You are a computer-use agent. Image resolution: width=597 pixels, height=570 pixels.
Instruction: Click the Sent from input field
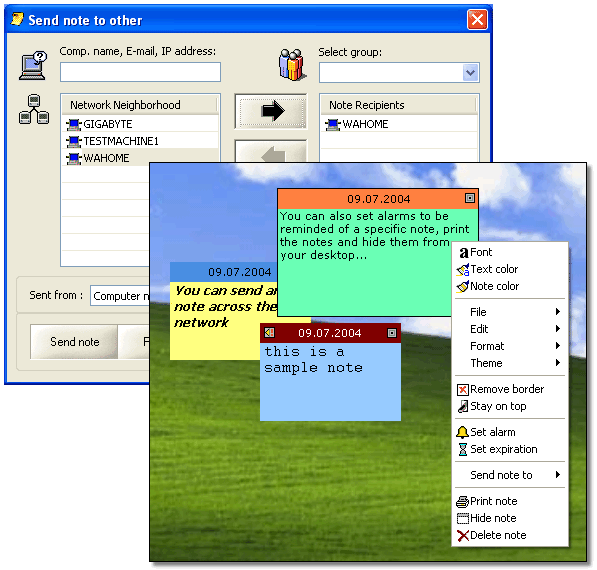point(120,295)
